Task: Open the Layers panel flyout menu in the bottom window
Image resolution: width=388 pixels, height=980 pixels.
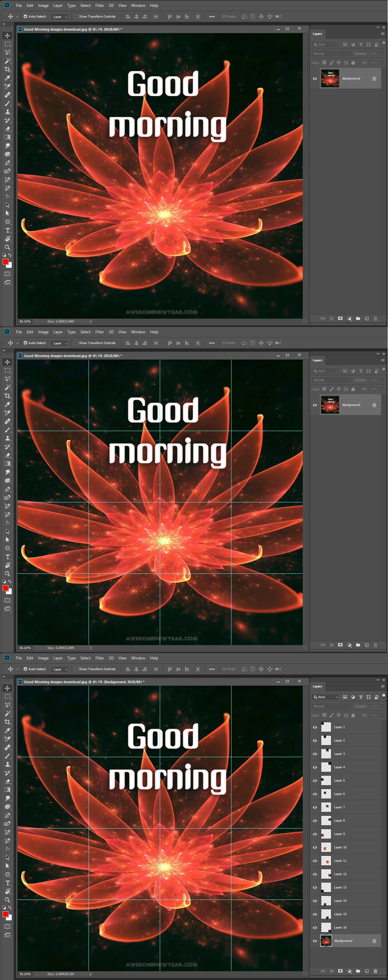Action: [382, 686]
